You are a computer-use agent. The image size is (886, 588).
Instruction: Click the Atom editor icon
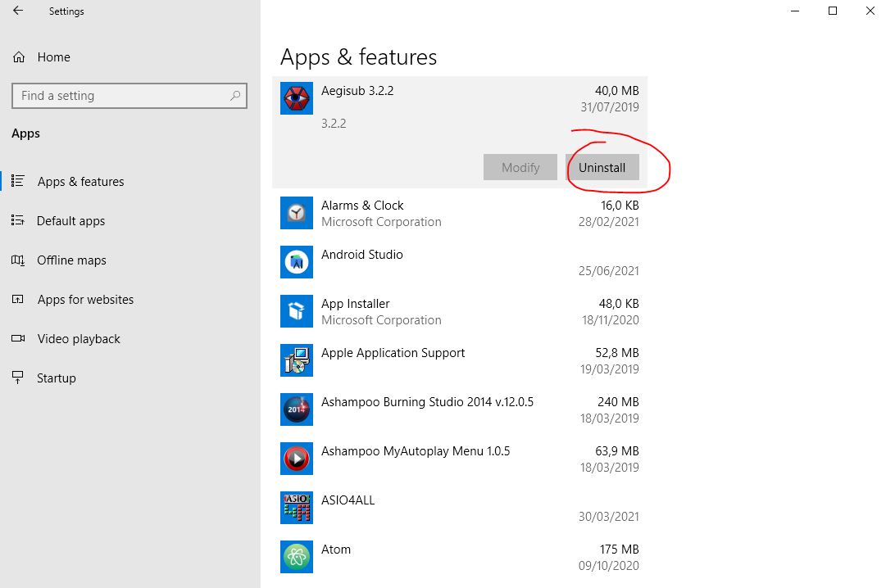pos(296,557)
